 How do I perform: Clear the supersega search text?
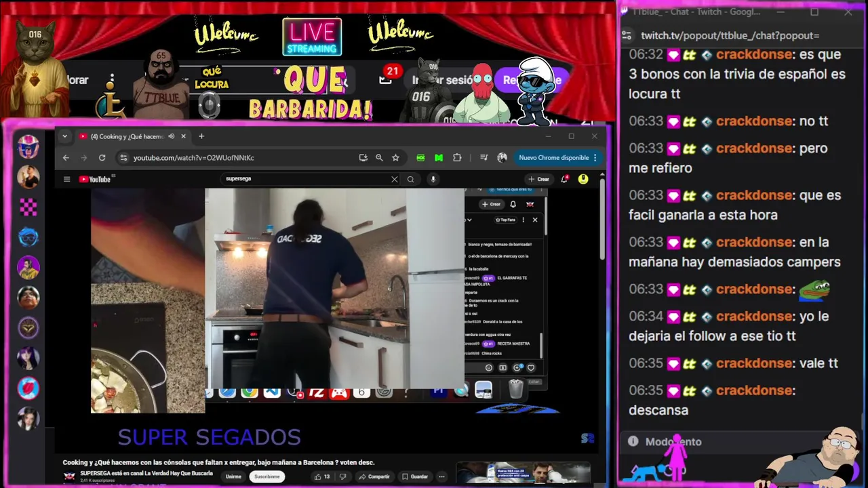[394, 179]
